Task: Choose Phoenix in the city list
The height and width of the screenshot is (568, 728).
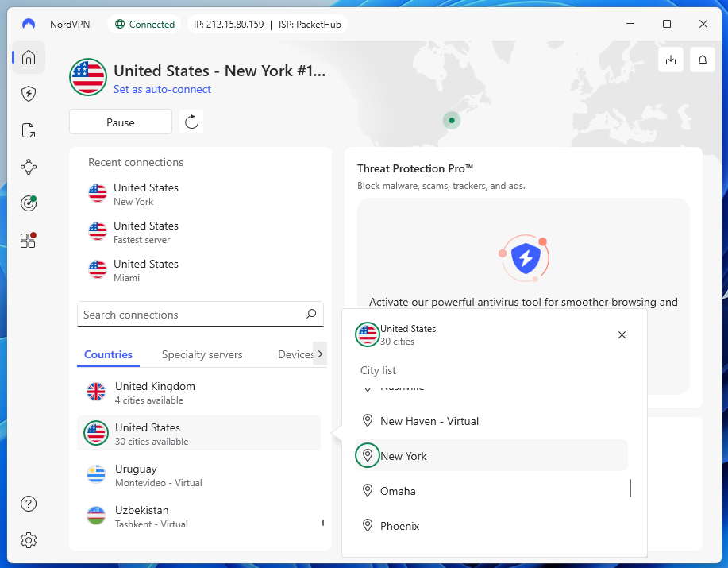Action: 491,525
